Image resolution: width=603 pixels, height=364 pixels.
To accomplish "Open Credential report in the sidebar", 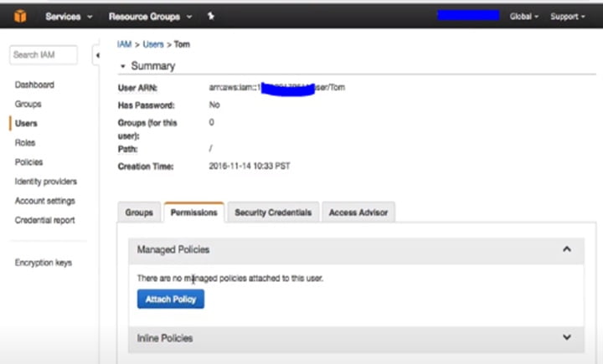I will pyautogui.click(x=45, y=220).
